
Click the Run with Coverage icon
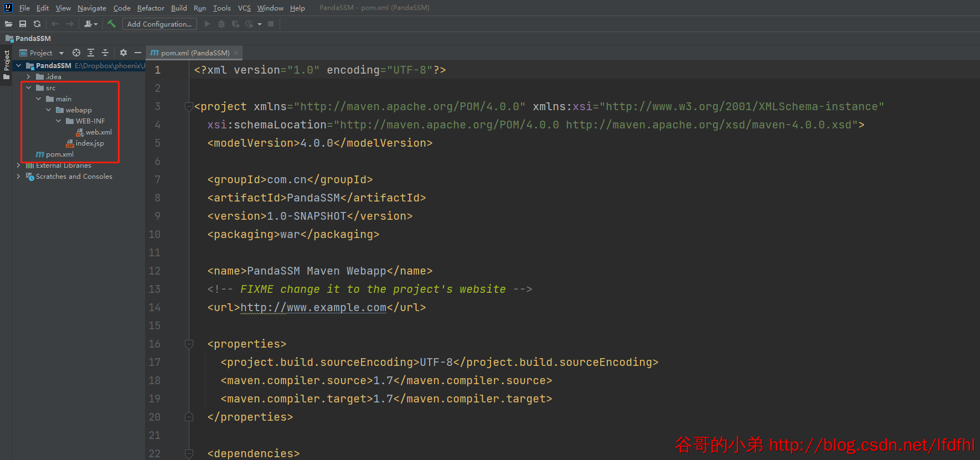click(x=235, y=24)
